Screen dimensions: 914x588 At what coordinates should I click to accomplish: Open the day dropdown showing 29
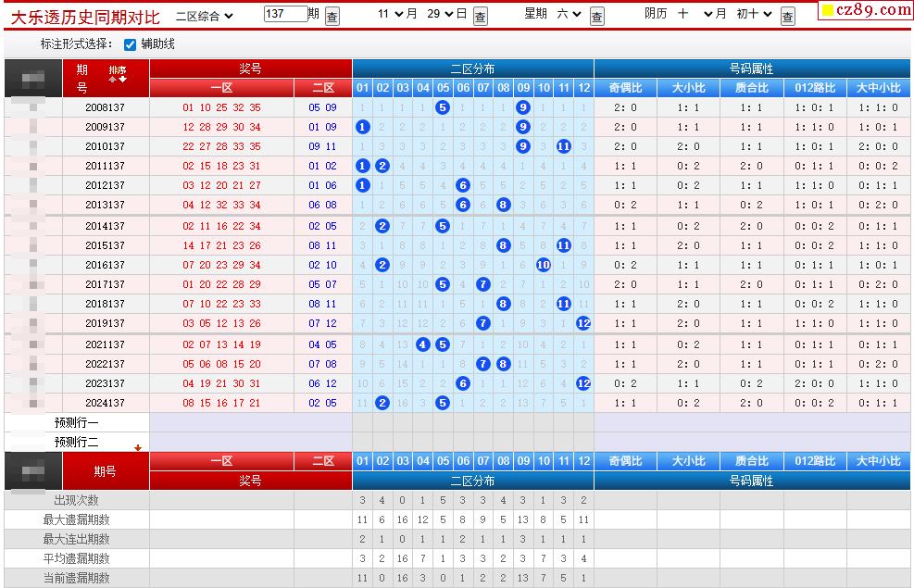coord(440,14)
